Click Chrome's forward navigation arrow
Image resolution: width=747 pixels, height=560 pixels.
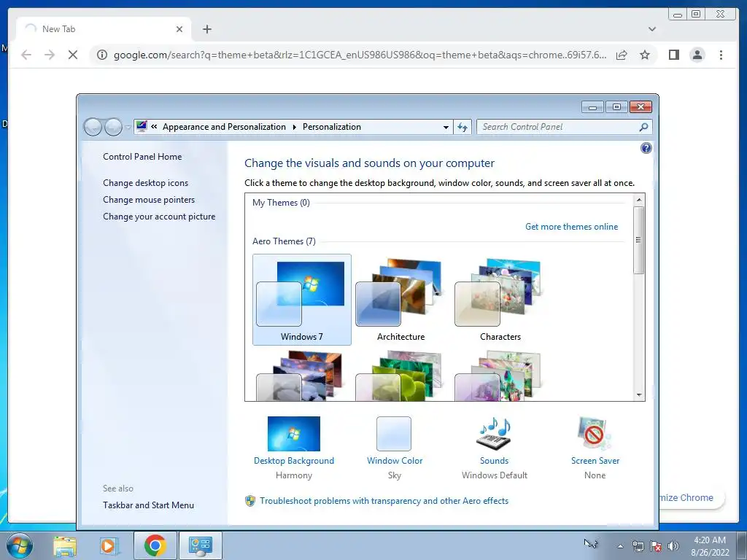click(x=50, y=55)
